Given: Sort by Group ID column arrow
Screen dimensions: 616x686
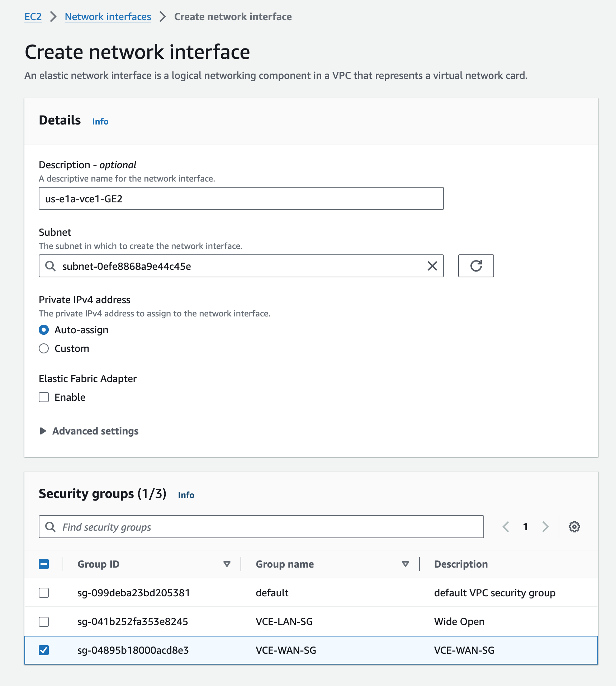Looking at the screenshot, I should click(x=227, y=564).
